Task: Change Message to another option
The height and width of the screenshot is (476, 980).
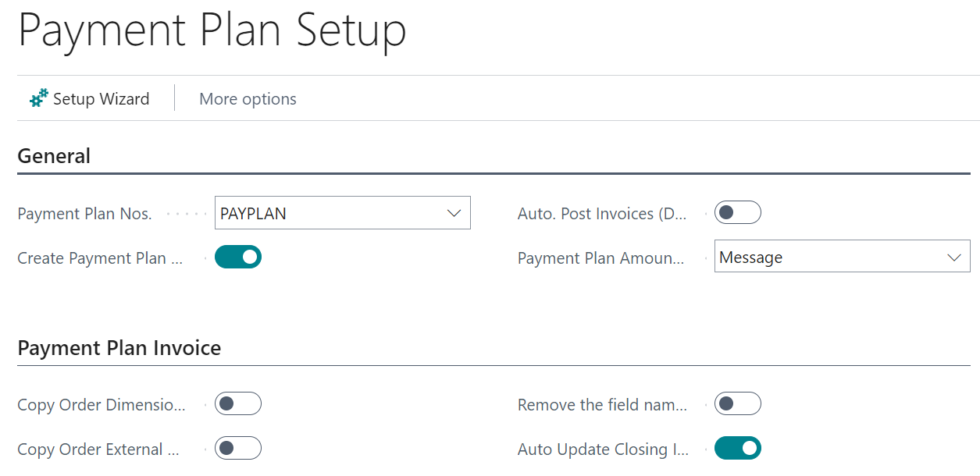Action: coord(842,256)
